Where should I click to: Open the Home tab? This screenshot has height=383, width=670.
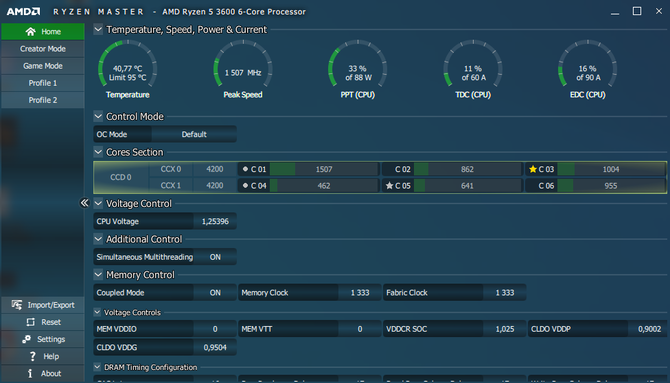point(43,32)
